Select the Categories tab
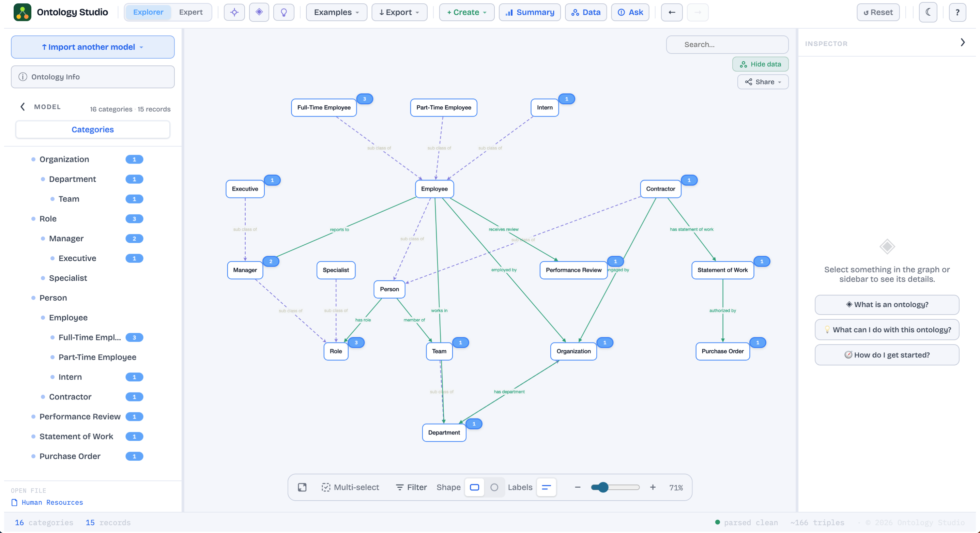Viewport: 980px width, 533px height. (92, 130)
